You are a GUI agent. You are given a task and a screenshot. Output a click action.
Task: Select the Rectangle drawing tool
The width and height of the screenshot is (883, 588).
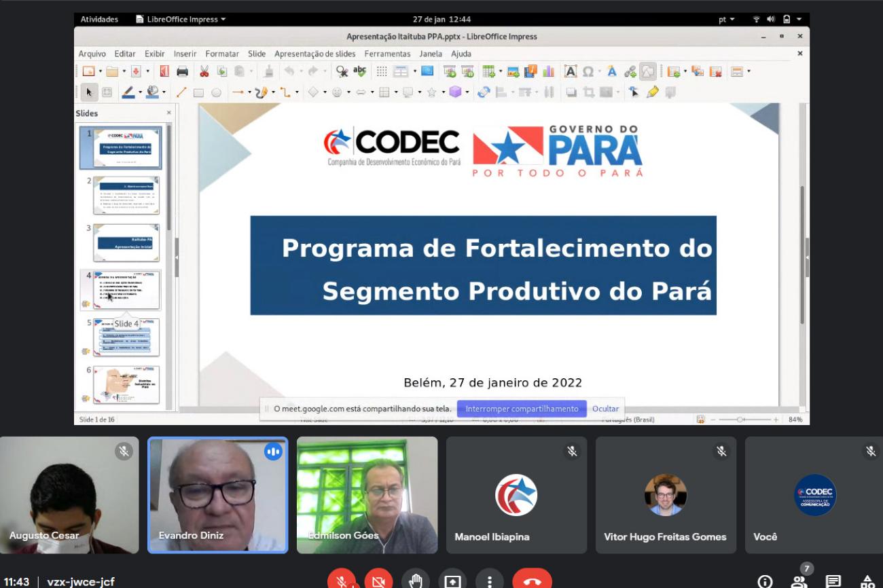198,92
